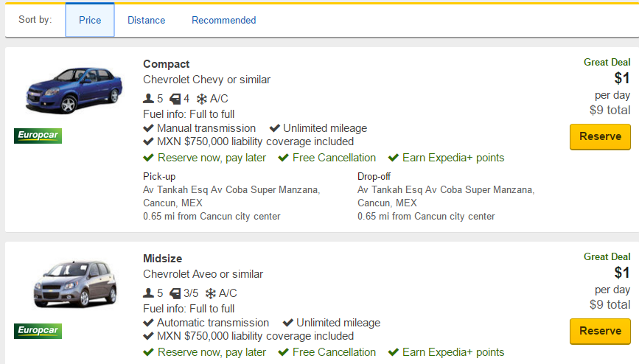Click '$9 total' on the Midsize listing
Image resolution: width=639 pixels, height=364 pixels.
610,304
